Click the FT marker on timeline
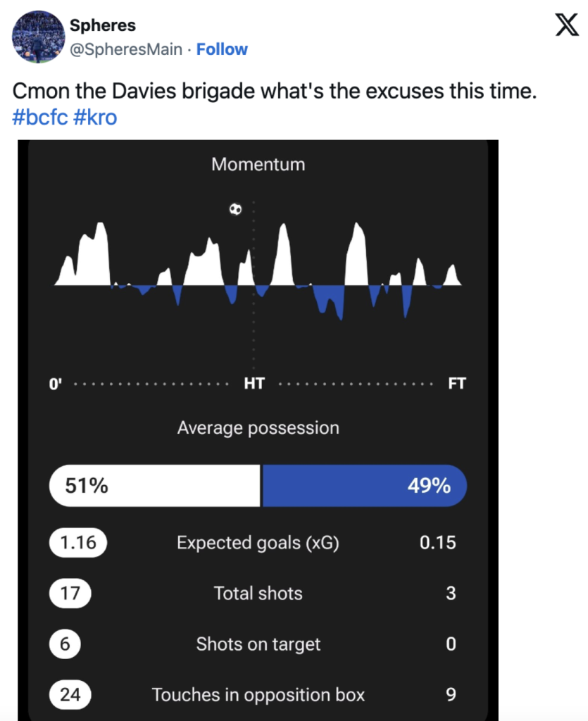The height and width of the screenshot is (721, 588). pos(457,384)
